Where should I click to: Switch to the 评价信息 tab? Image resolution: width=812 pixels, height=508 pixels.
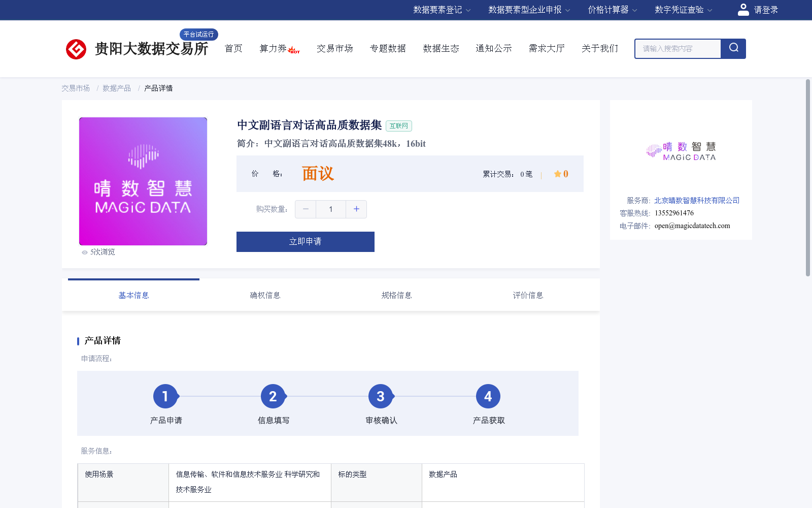click(528, 295)
